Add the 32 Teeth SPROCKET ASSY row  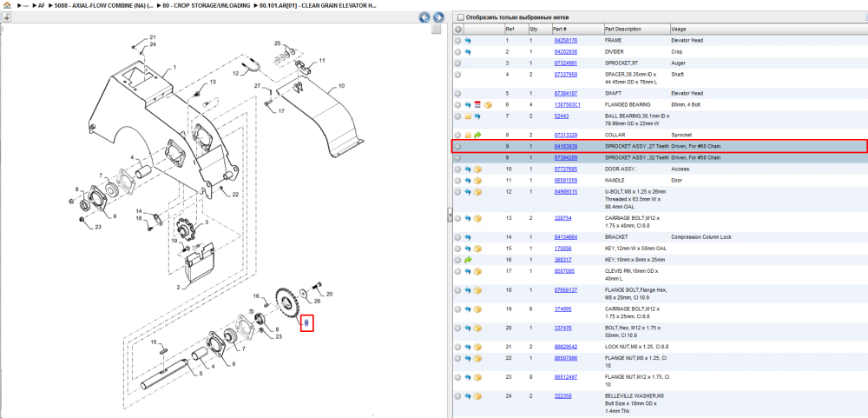[457, 158]
